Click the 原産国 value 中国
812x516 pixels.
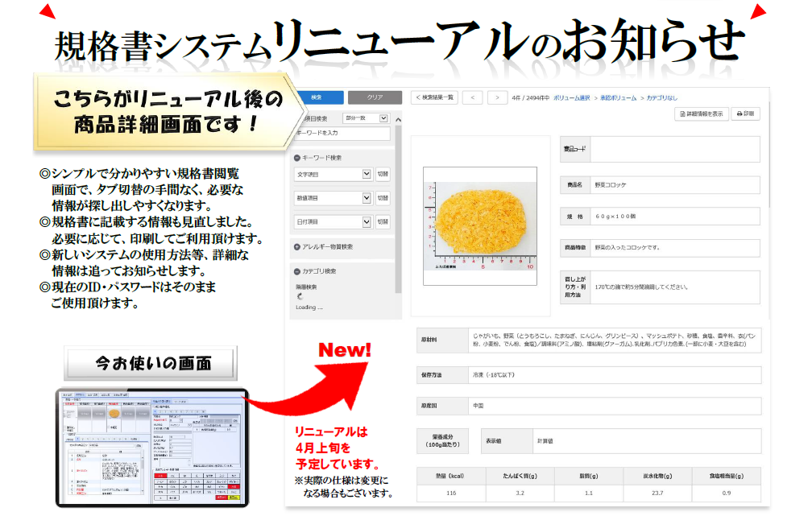tap(478, 407)
